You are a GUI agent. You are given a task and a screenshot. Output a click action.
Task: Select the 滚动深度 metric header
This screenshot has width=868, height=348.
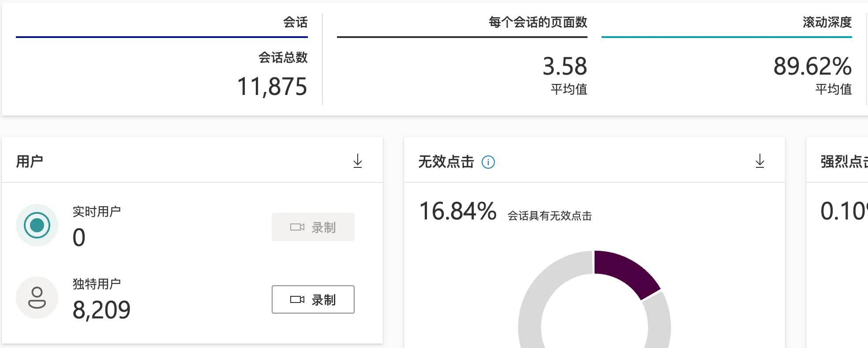click(827, 23)
